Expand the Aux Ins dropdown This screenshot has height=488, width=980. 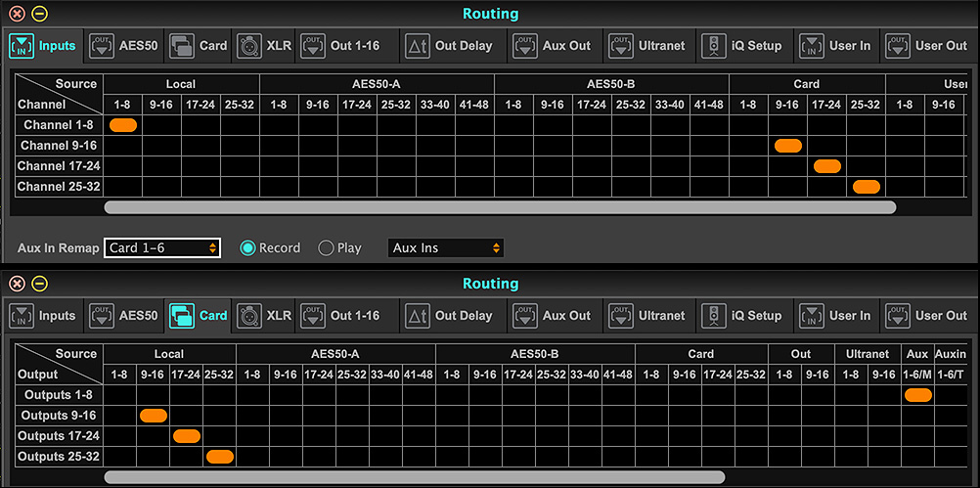click(446, 248)
